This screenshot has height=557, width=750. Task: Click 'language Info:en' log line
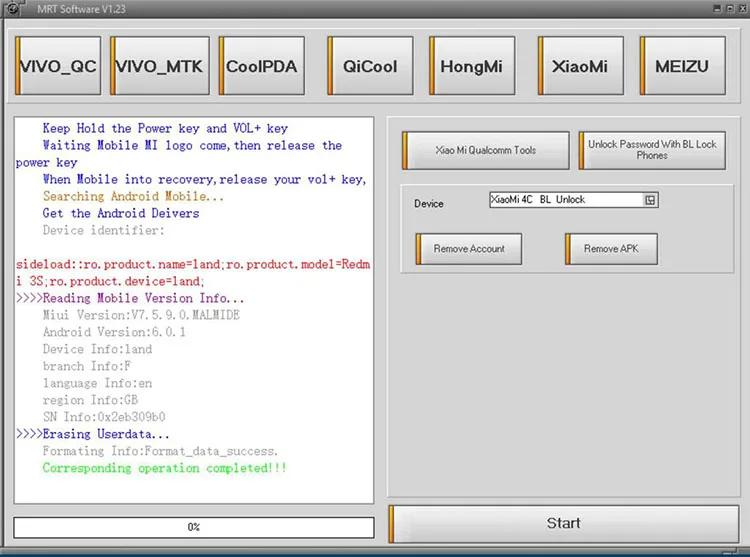pyautogui.click(x=97, y=383)
